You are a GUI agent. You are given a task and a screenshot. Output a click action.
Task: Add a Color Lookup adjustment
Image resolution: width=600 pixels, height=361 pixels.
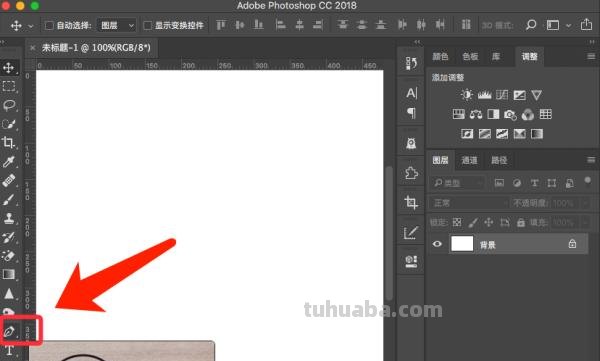[546, 114]
